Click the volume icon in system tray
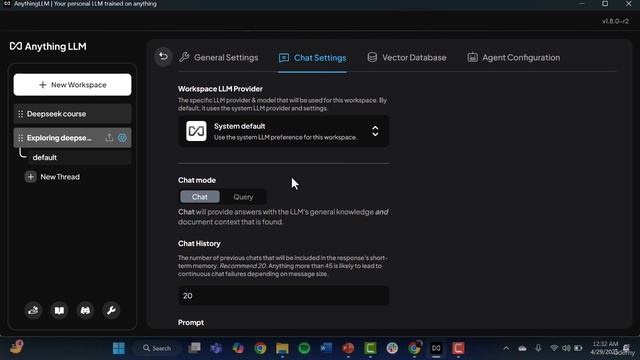Viewport: 640px width, 360px height. click(566, 348)
